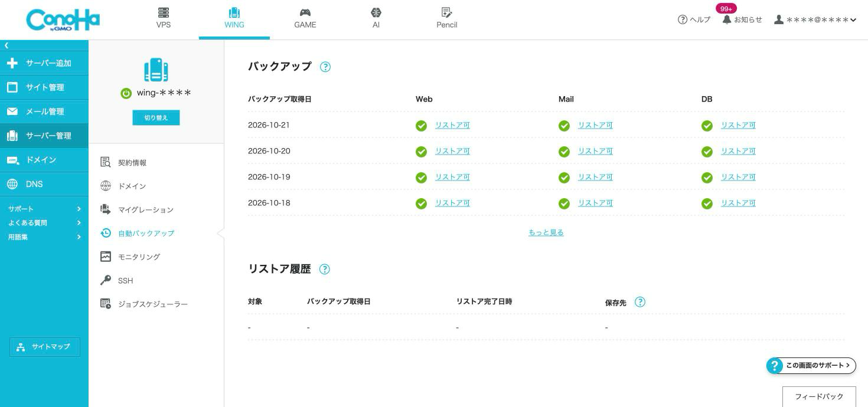Click help icon beside リストア履歴 heading
Screen dimensions: 868x407
click(x=324, y=269)
